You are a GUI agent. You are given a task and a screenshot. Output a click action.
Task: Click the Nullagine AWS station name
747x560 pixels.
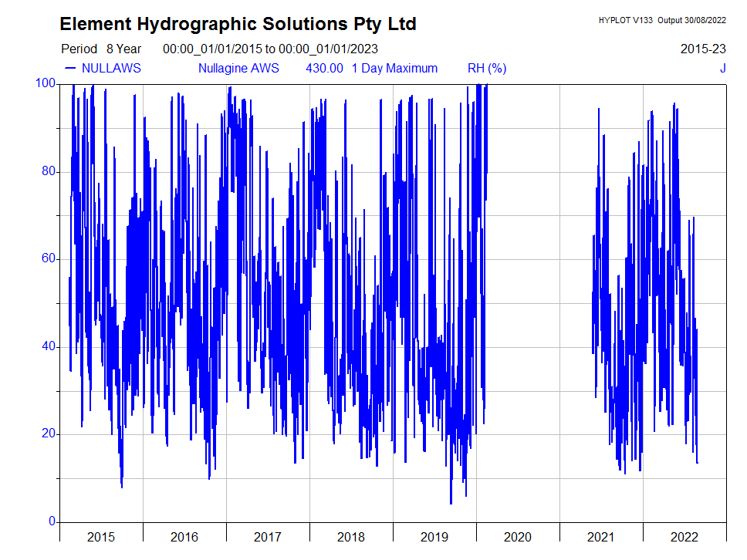pyautogui.click(x=238, y=68)
